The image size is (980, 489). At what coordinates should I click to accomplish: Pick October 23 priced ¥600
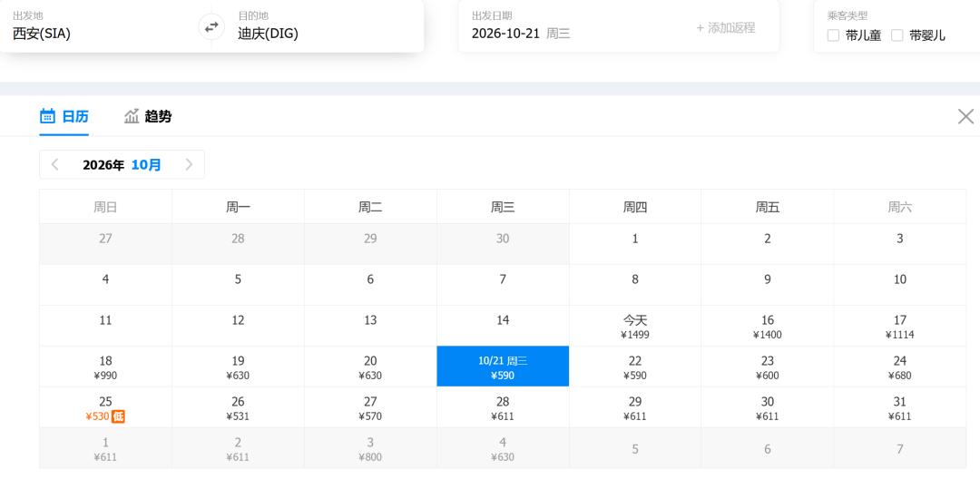[x=768, y=367]
